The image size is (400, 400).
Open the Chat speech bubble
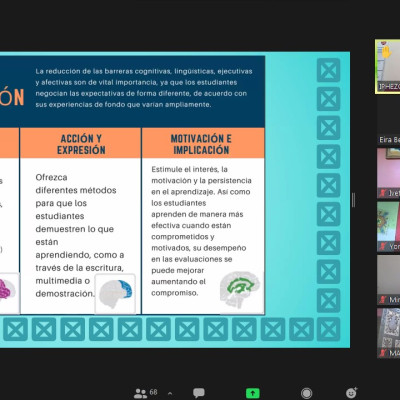click(x=199, y=393)
